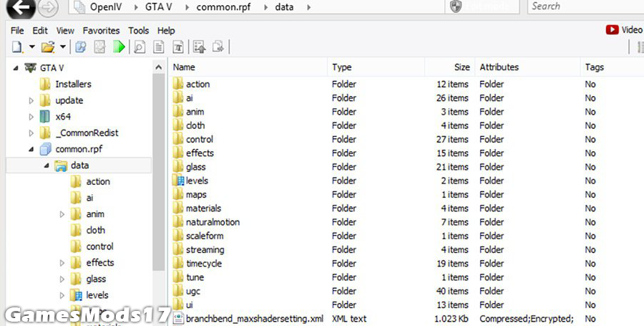Click the common.rpf archive icon in tree
This screenshot has width=644, height=326.
pyautogui.click(x=45, y=149)
